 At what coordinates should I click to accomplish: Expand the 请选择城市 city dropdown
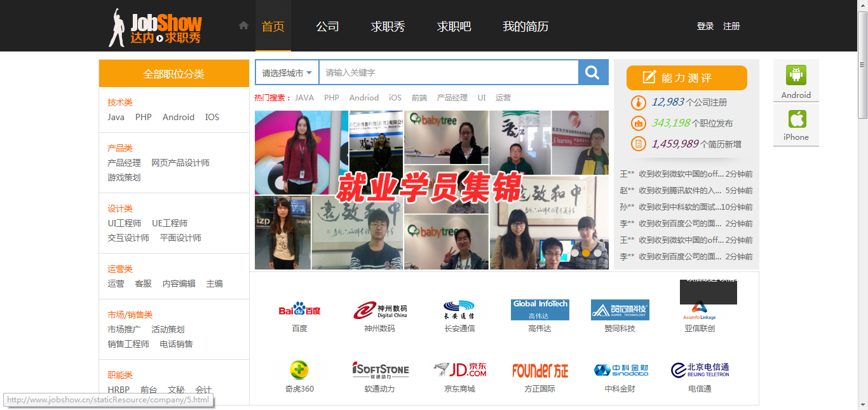tap(287, 73)
